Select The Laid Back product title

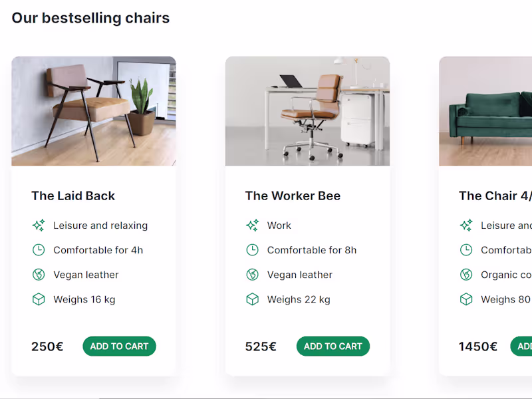(x=73, y=196)
